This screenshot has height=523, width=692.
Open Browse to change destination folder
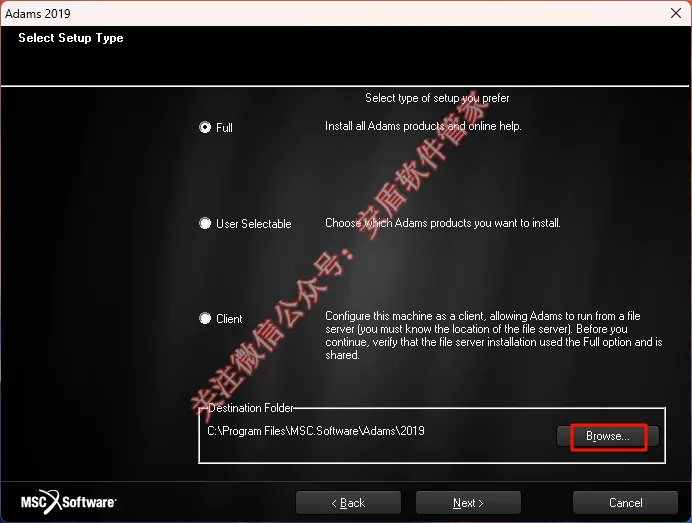click(x=608, y=436)
